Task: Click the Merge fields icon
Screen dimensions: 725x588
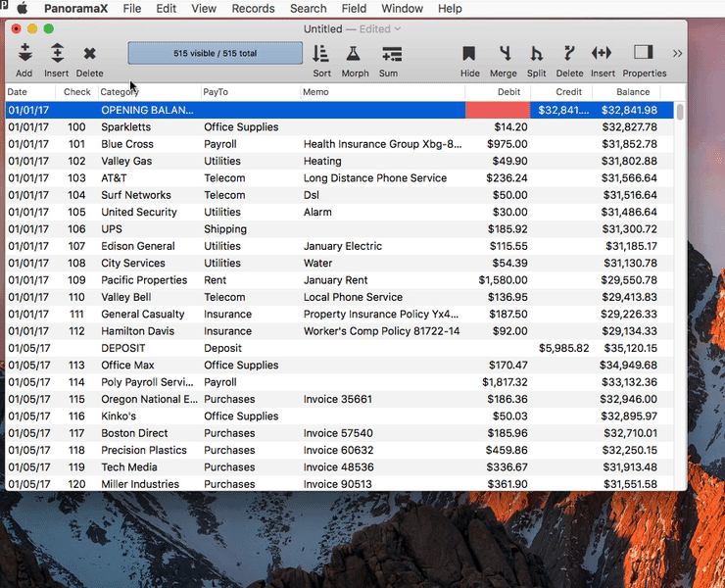Action: tap(505, 53)
